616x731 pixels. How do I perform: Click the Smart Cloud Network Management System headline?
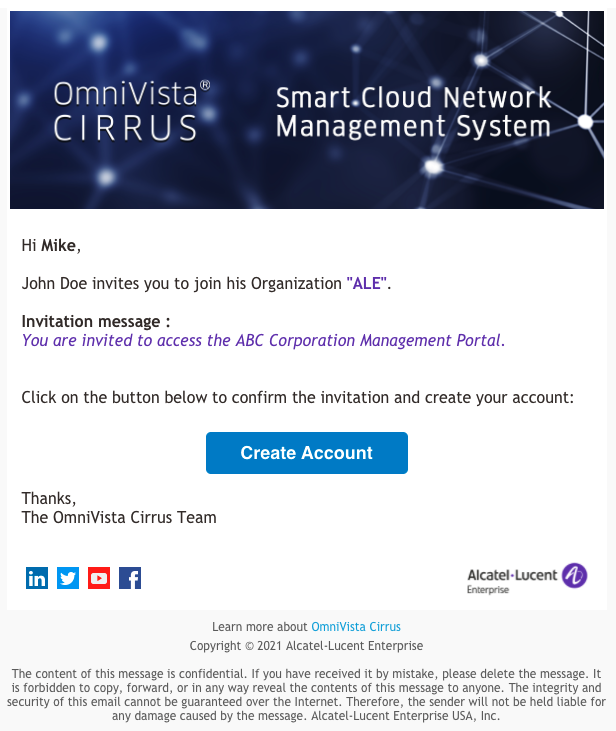pos(413,112)
